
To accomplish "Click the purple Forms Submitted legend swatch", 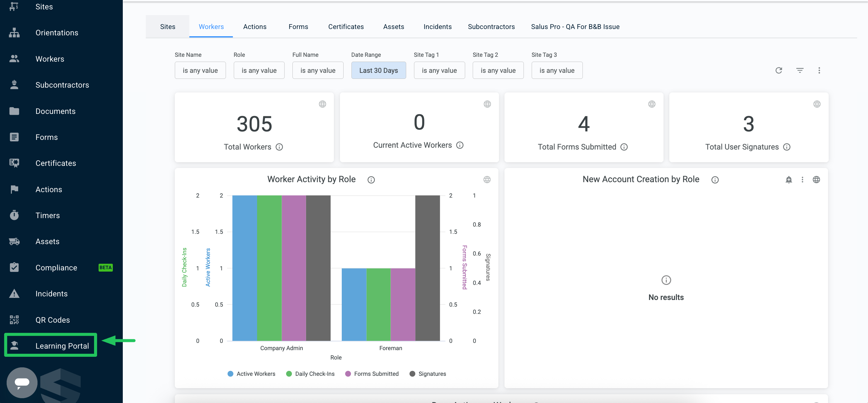I will 348,374.
